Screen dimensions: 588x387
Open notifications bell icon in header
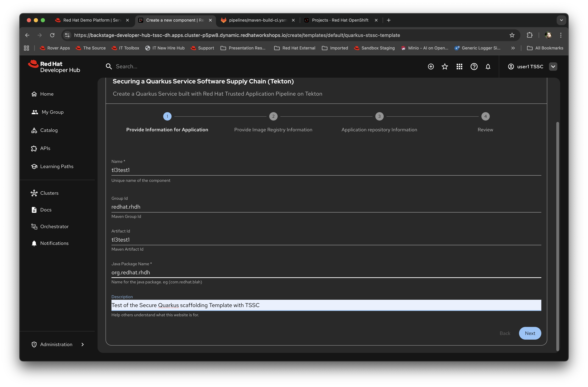click(x=488, y=67)
